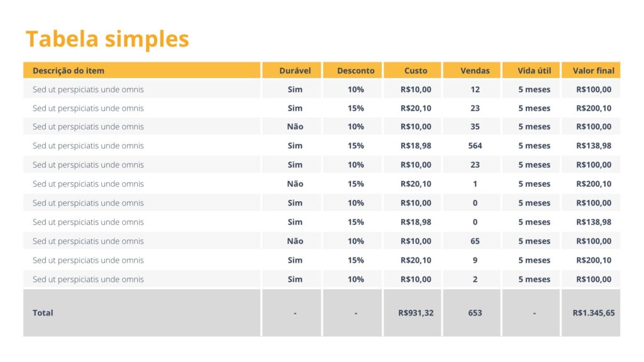Select the total cost cell R$931,32

[416, 313]
